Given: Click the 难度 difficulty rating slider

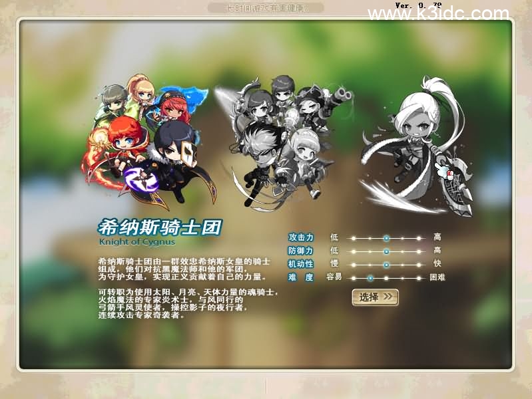Looking at the screenshot, I should tap(386, 278).
